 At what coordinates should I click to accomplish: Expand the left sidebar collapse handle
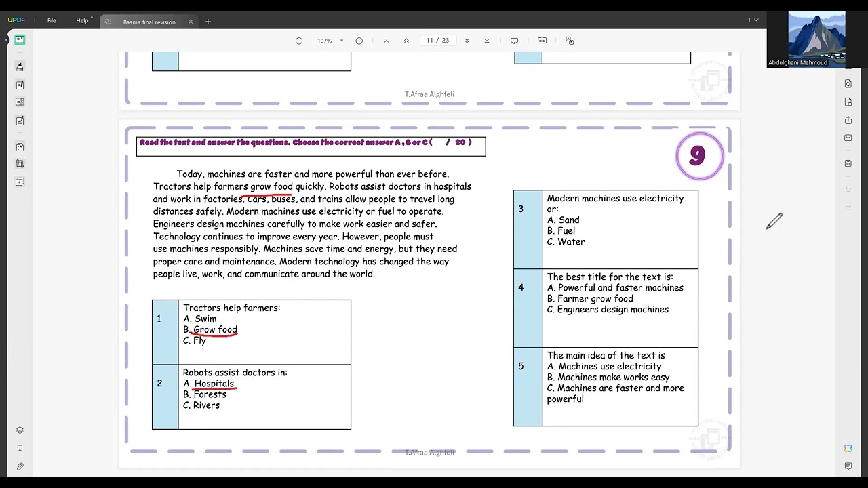tap(7, 40)
